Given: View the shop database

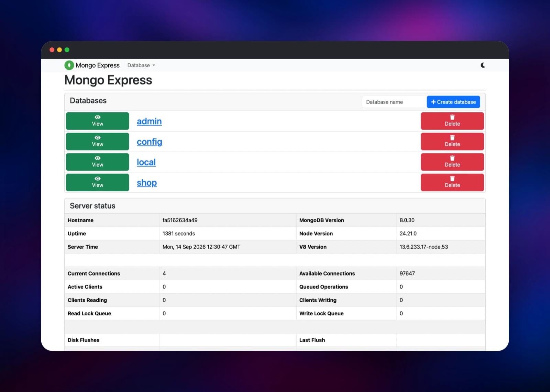Looking at the screenshot, I should (98, 182).
